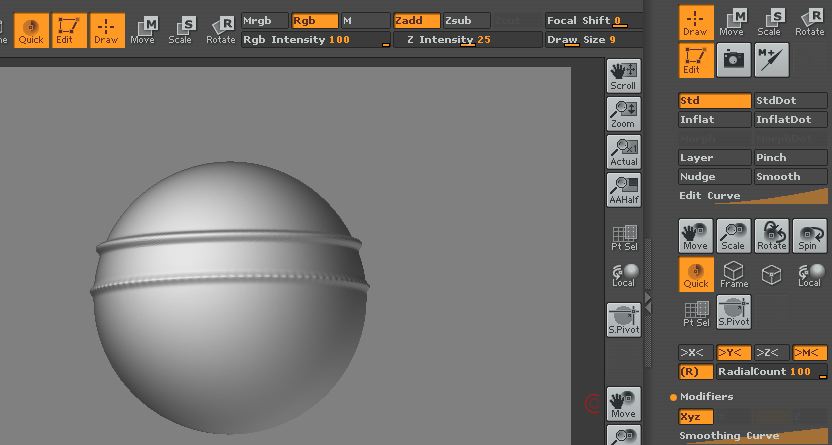Screen dimensions: 832x445
Task: Select the StdDot brush
Action: tap(791, 101)
